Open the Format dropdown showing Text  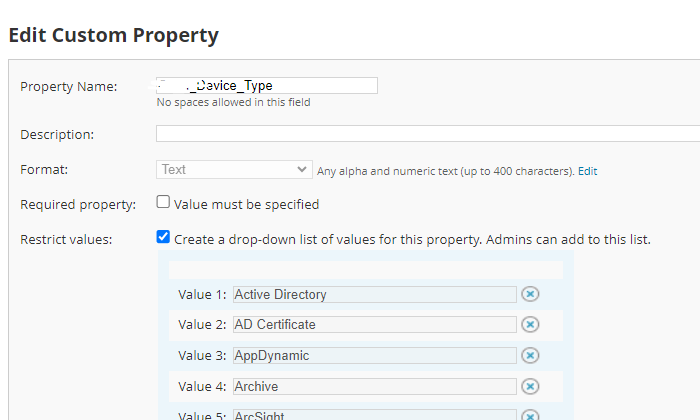pos(234,170)
